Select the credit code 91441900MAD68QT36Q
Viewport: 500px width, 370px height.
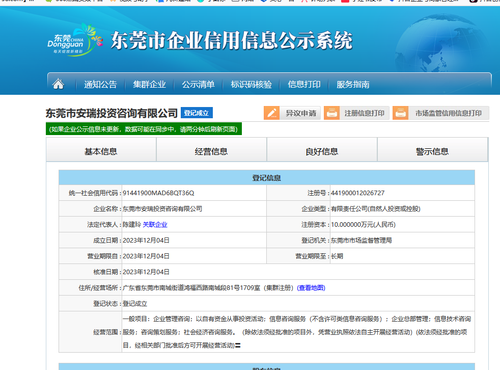coord(158,193)
